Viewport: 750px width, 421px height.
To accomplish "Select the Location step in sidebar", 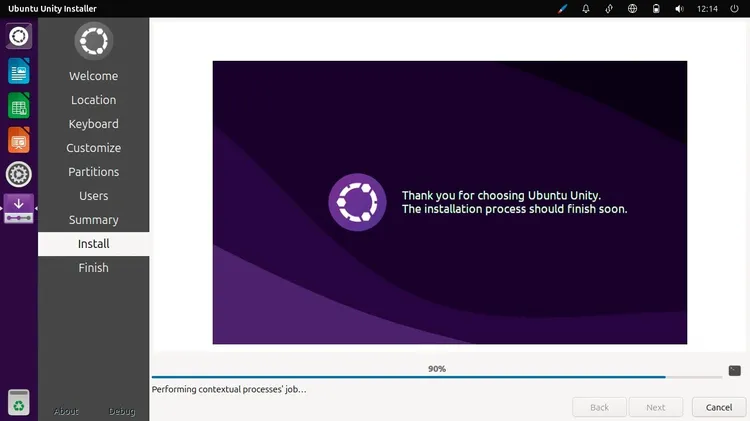I will click(93, 100).
